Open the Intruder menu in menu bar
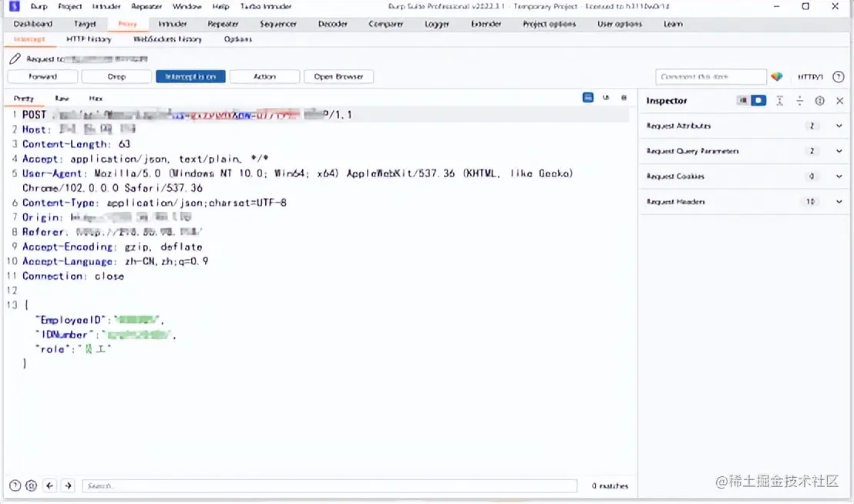The image size is (854, 504). [x=106, y=6]
